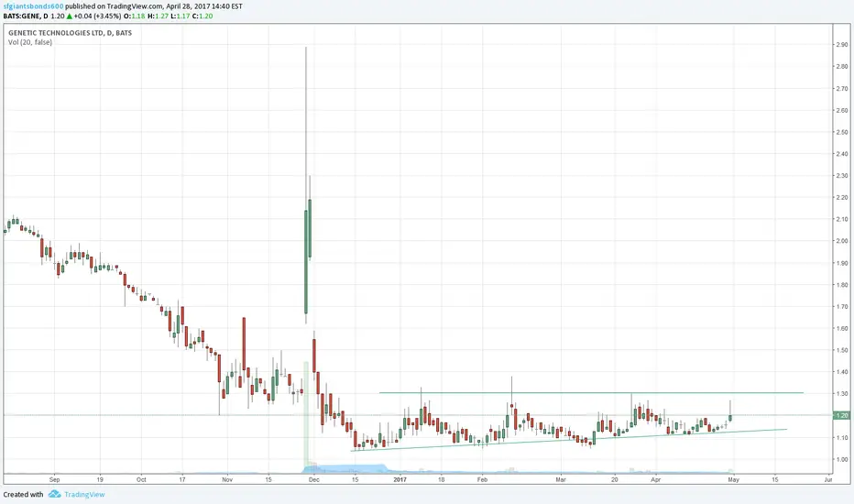
Task: Click the Apr date axis label
Action: (x=656, y=480)
